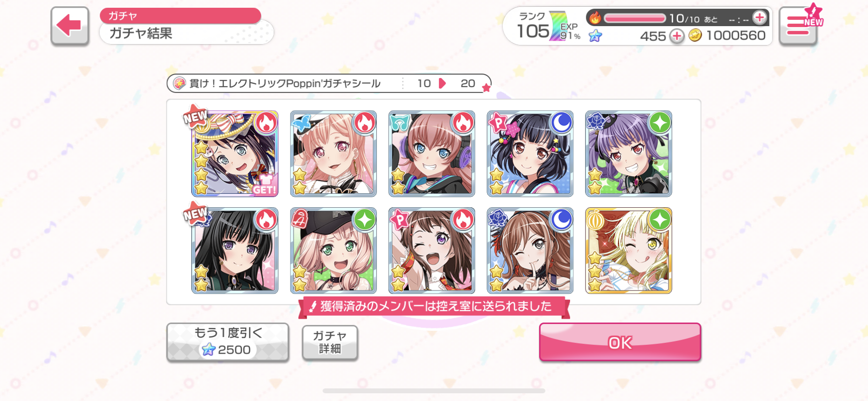The width and height of the screenshot is (868, 401).
Task: Open ガチャ詳細 gacha details
Action: click(330, 342)
